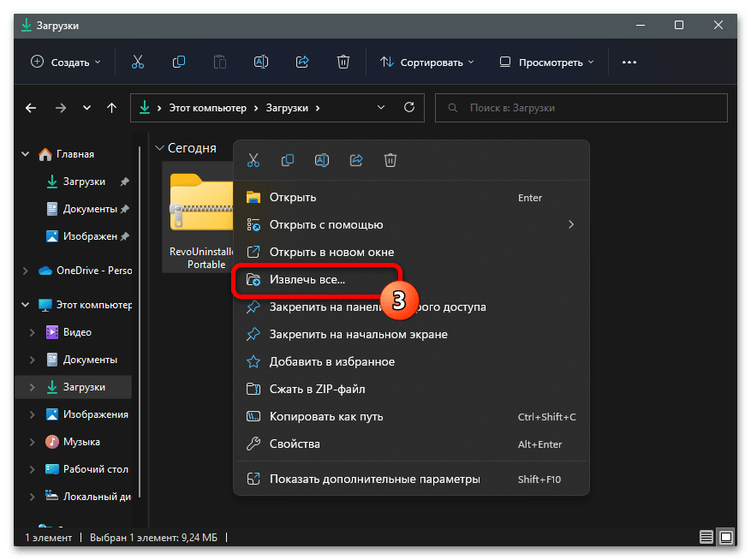Choose Открыть в новом окне
The width and height of the screenshot is (751, 560).
click(411, 252)
